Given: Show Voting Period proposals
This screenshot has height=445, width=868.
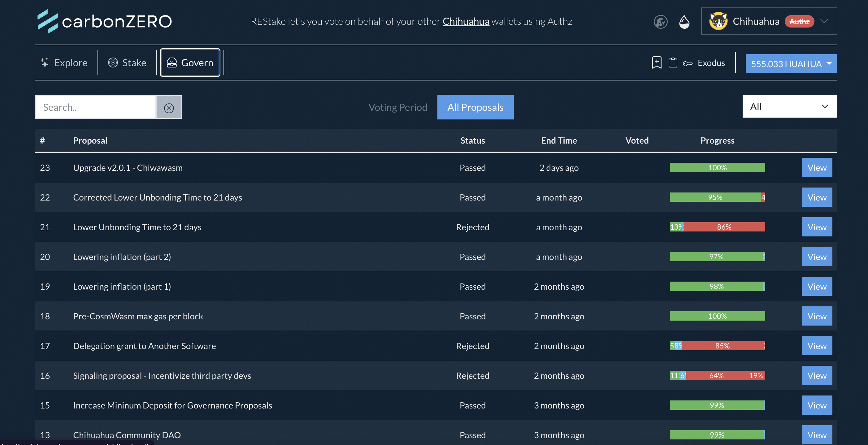Looking at the screenshot, I should (x=397, y=107).
